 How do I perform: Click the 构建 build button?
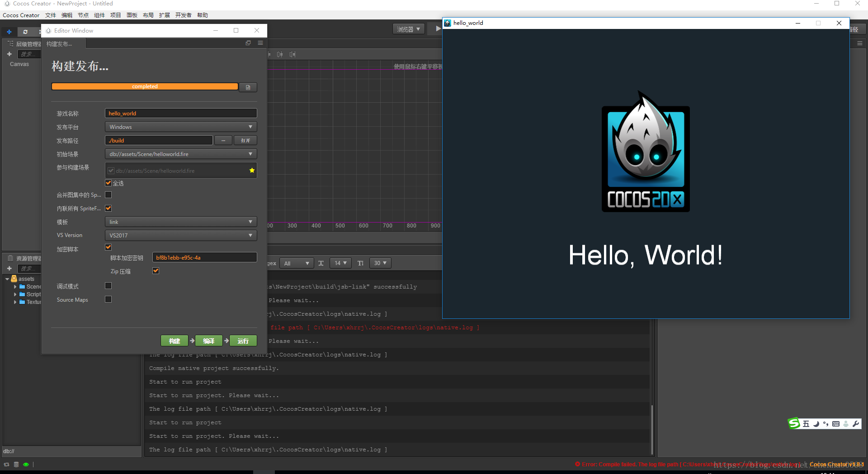click(x=175, y=341)
